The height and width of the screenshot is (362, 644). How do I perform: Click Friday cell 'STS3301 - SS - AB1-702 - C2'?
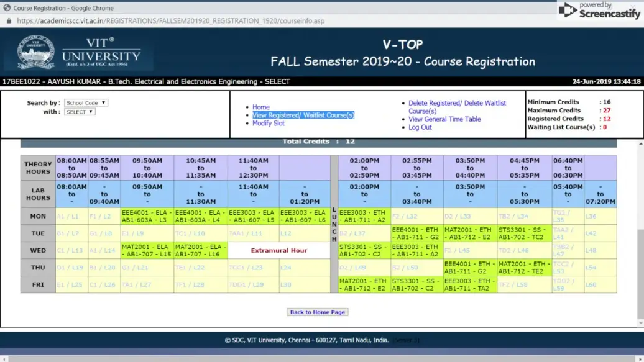coord(417,284)
